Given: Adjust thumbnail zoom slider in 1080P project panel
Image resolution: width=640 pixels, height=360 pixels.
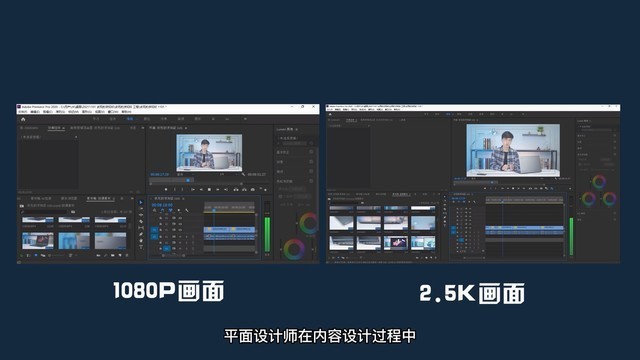Looking at the screenshot, I should tap(56, 255).
